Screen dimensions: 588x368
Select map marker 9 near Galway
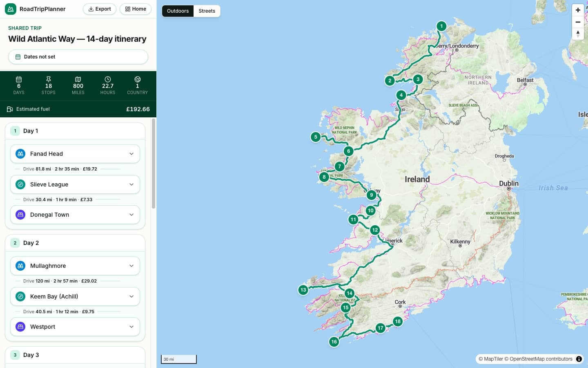[371, 195]
